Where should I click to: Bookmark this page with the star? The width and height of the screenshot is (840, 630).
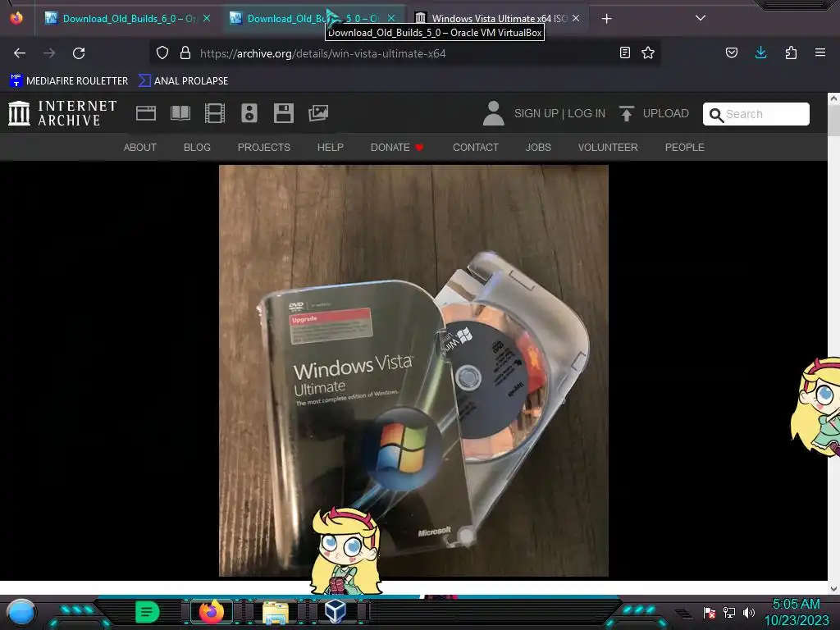click(648, 52)
